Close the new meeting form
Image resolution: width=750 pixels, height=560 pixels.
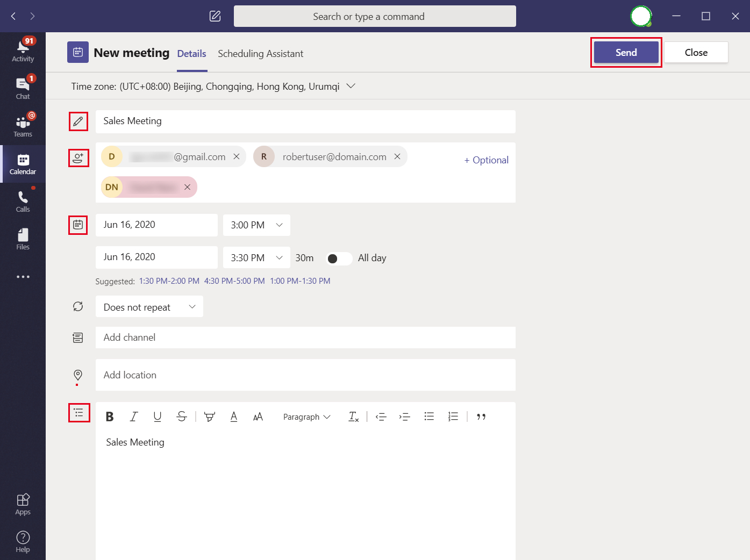(696, 52)
